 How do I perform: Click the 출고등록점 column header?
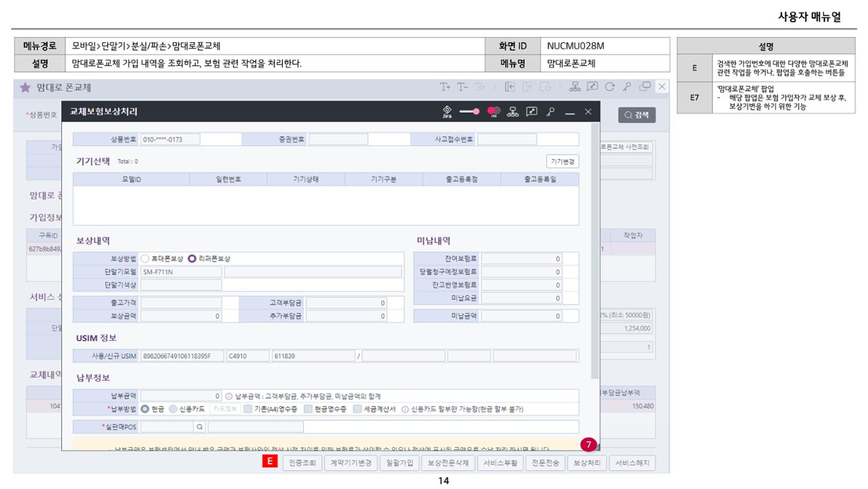pos(462,179)
